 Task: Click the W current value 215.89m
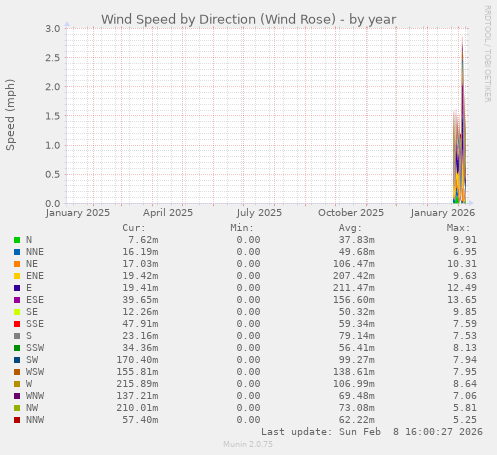pos(137,384)
